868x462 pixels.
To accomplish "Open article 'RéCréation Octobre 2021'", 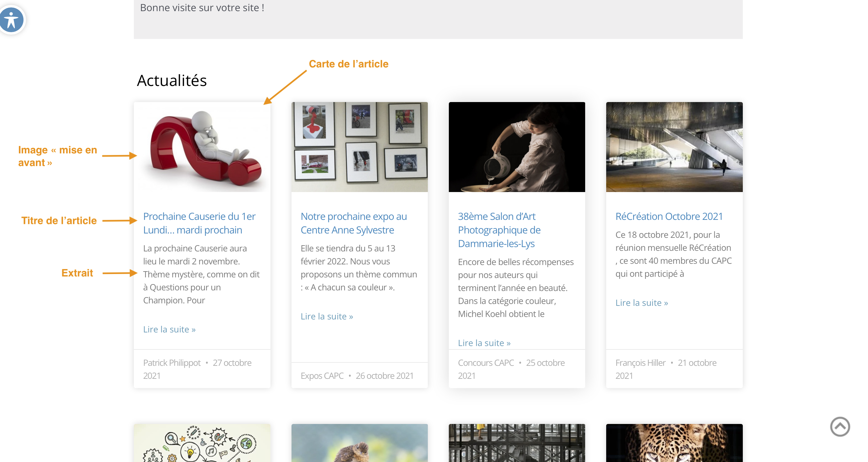I will tap(669, 216).
